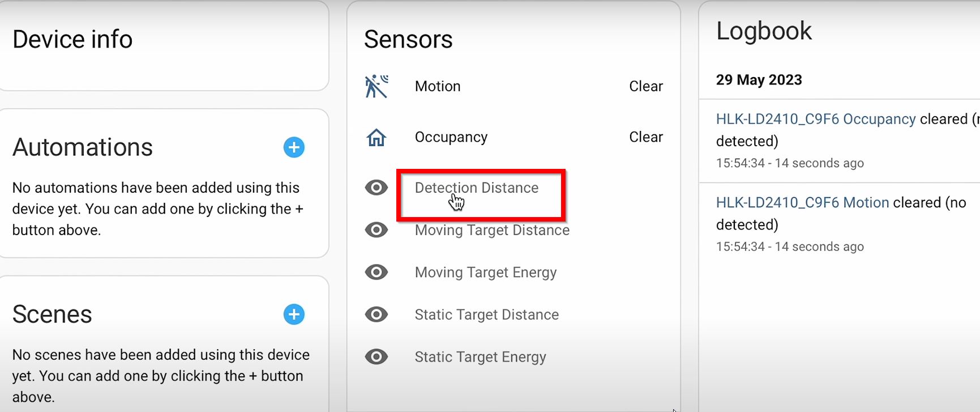Click the Clear state next to Occupancy
980x412 pixels.
coord(646,137)
